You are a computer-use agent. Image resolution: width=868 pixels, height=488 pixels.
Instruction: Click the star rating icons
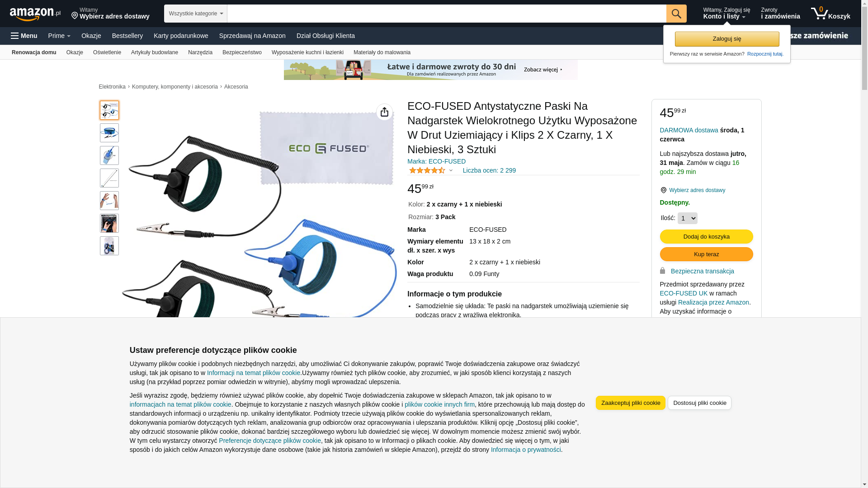(x=427, y=170)
